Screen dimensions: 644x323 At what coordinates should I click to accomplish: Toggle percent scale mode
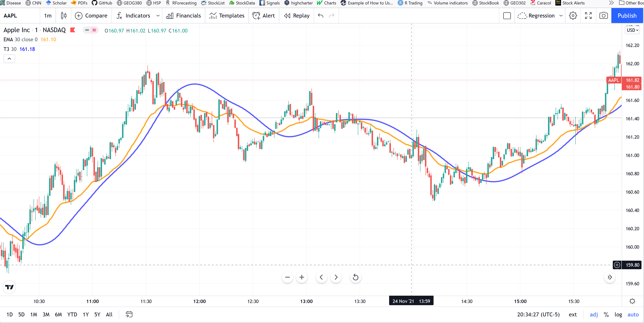[606, 314]
